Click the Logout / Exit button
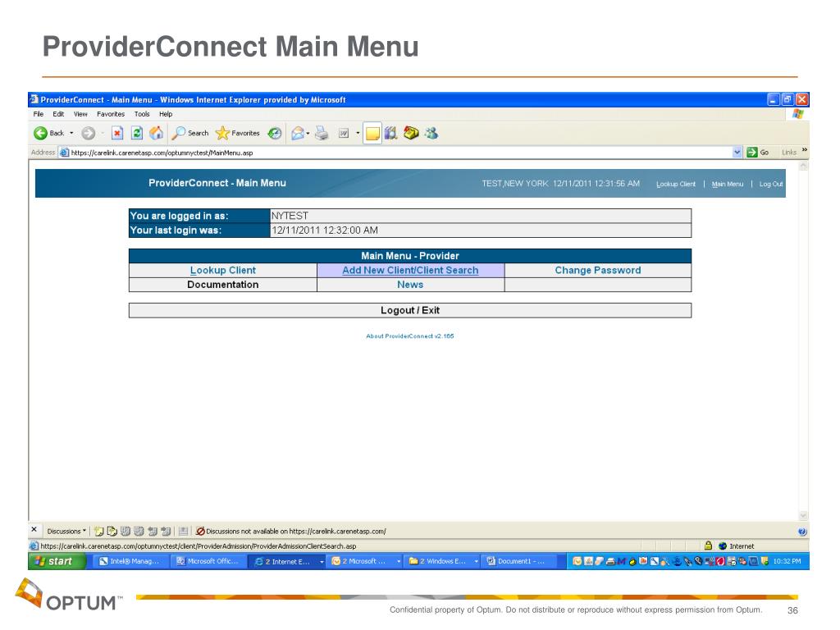 410,310
